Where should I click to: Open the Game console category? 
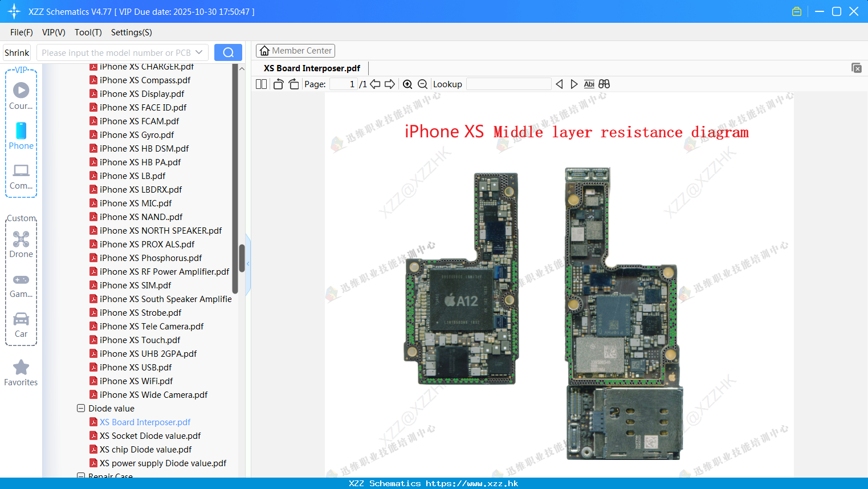[x=21, y=285]
